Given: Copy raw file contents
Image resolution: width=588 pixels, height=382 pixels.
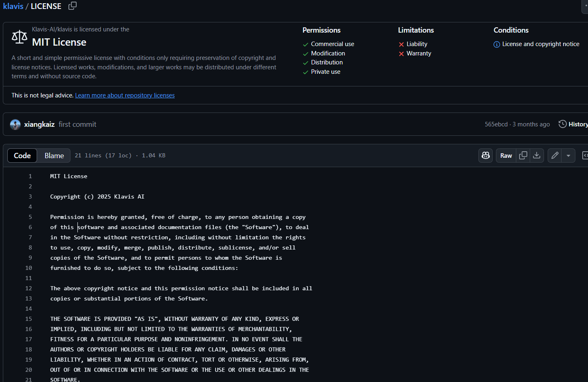Looking at the screenshot, I should pos(523,155).
